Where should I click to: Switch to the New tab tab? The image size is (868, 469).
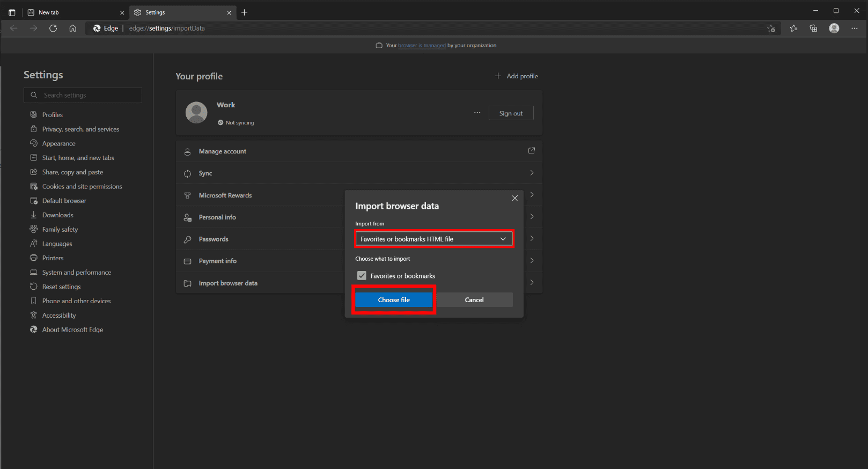[x=75, y=12]
